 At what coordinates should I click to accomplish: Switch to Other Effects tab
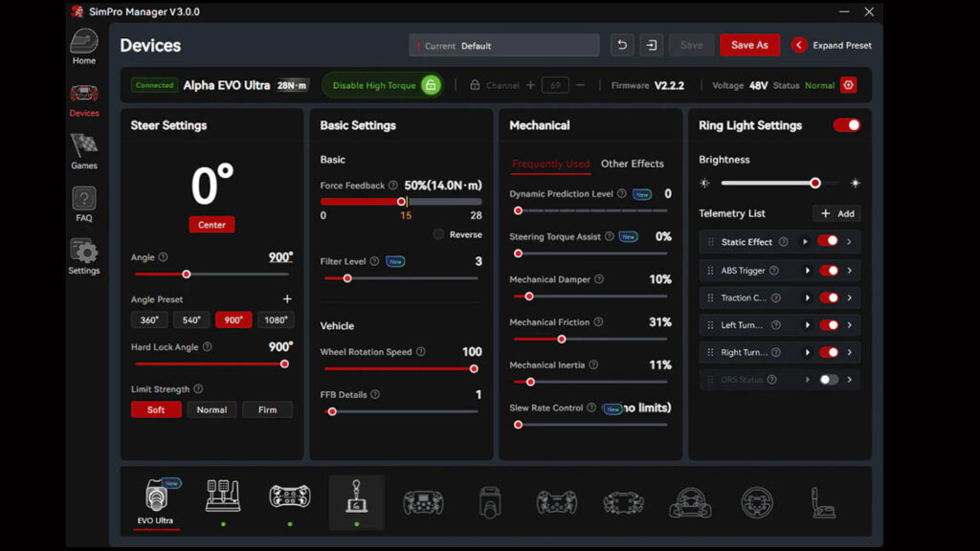[632, 164]
